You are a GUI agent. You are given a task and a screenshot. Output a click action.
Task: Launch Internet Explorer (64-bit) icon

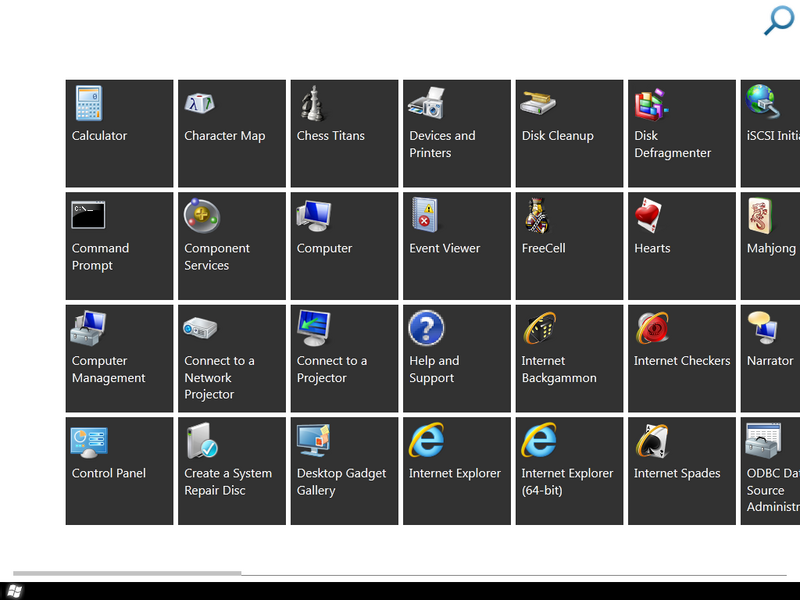tap(539, 440)
